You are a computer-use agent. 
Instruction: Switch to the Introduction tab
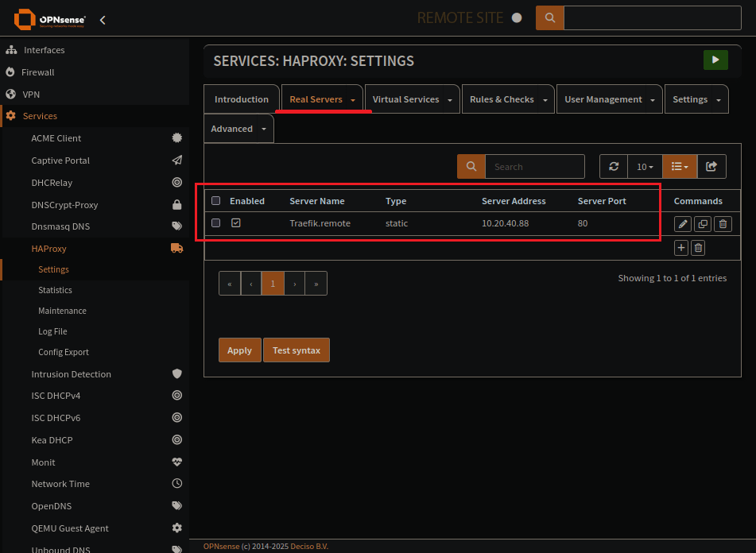coord(242,99)
